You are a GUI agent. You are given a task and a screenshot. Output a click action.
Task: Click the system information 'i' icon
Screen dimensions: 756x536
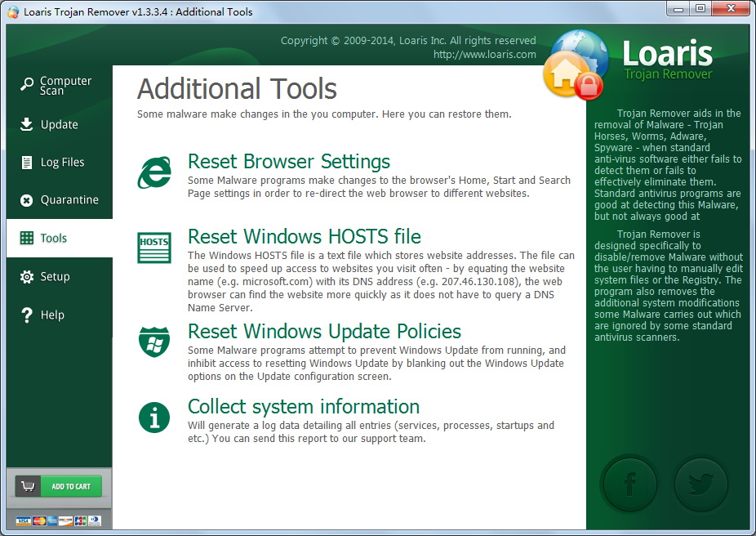[x=154, y=418]
